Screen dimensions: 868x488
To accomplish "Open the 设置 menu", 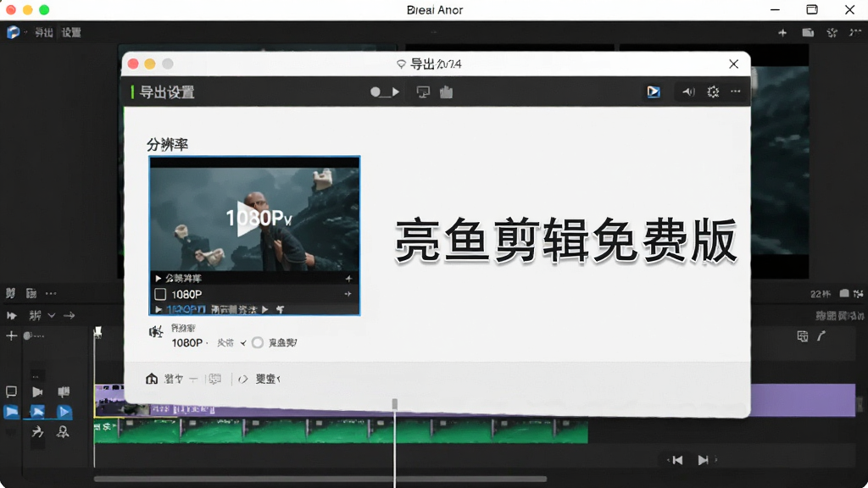I will (x=71, y=33).
